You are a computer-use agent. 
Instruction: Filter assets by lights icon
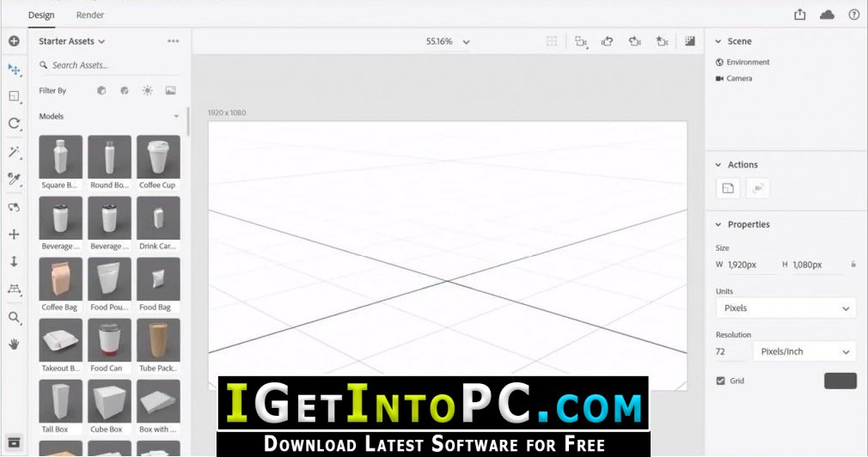click(147, 90)
